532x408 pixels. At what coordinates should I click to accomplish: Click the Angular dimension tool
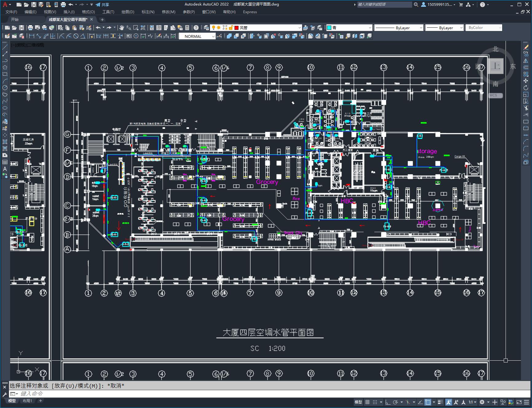(83, 36)
